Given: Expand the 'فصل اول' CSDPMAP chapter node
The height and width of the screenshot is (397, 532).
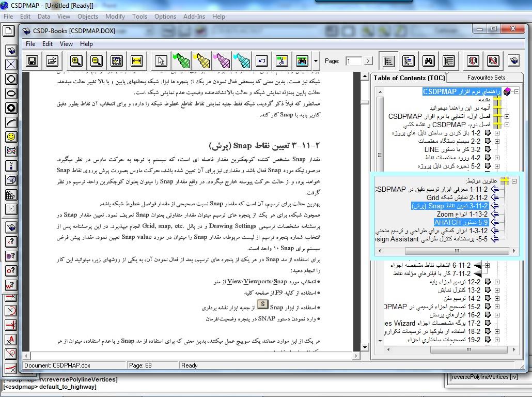Looking at the screenshot, I should point(507,116).
